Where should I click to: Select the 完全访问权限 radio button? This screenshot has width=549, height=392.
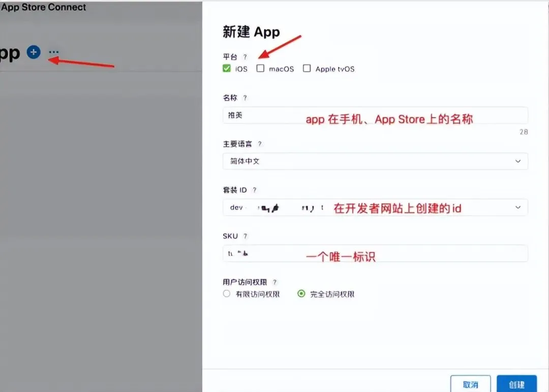point(301,293)
